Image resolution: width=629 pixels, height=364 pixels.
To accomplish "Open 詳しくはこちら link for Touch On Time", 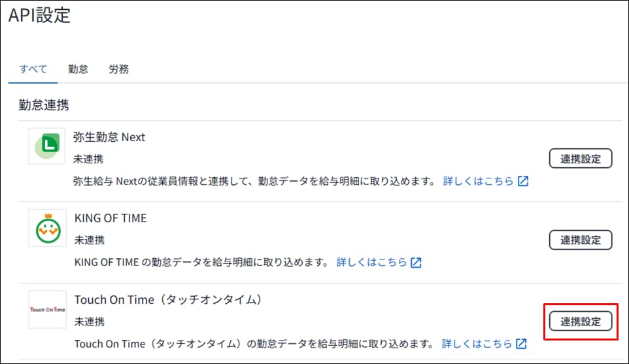I will pos(477,344).
